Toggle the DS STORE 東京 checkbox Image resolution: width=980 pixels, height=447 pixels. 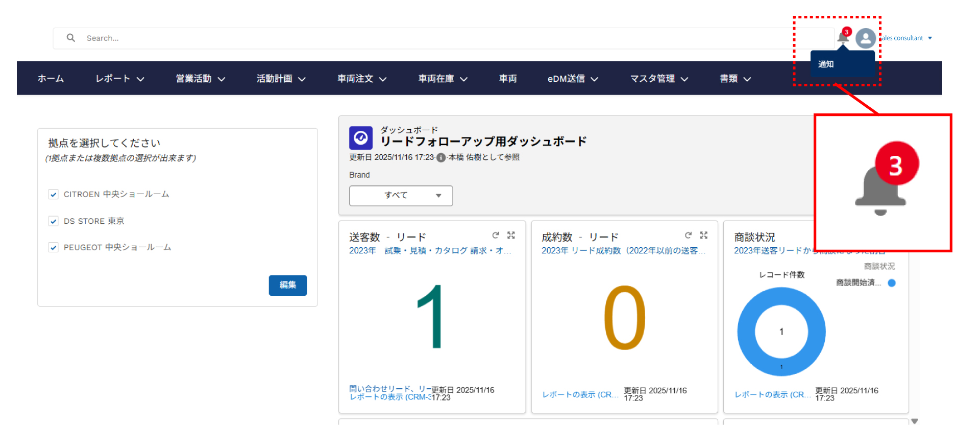click(53, 221)
